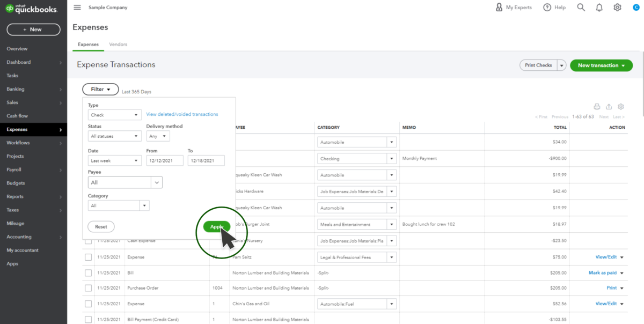Image resolution: width=644 pixels, height=324 pixels.
Task: Select the checkbox on the Pam Seitz expense row
Action: 88,256
